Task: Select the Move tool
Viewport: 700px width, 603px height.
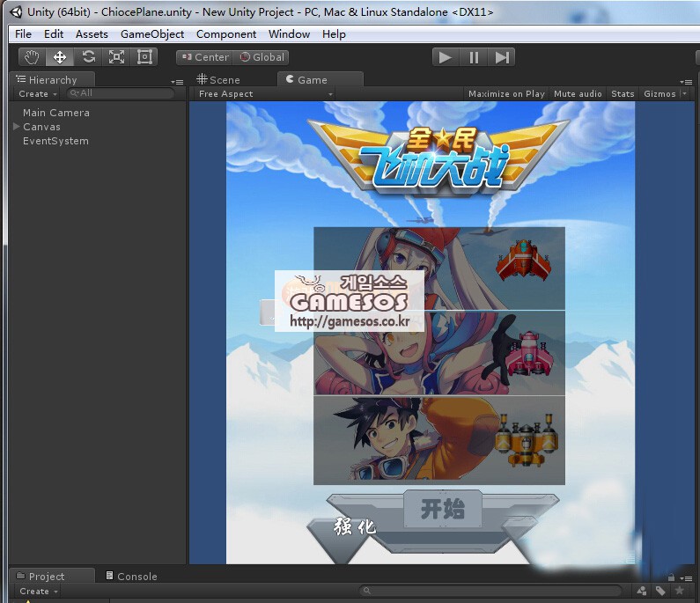Action: 60,57
